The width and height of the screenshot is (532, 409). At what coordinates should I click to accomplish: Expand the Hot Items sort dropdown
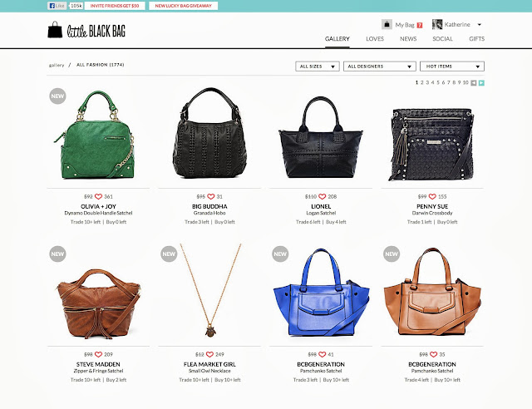click(452, 67)
